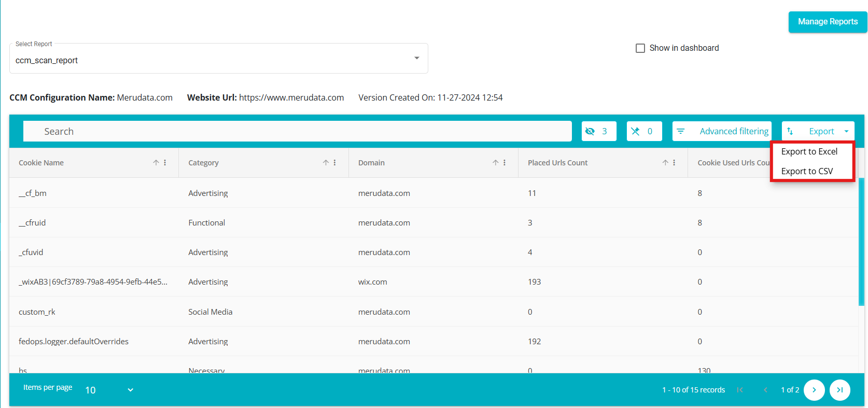868x408 pixels.
Task: Open Advanced filtering panel
Action: [x=722, y=131]
